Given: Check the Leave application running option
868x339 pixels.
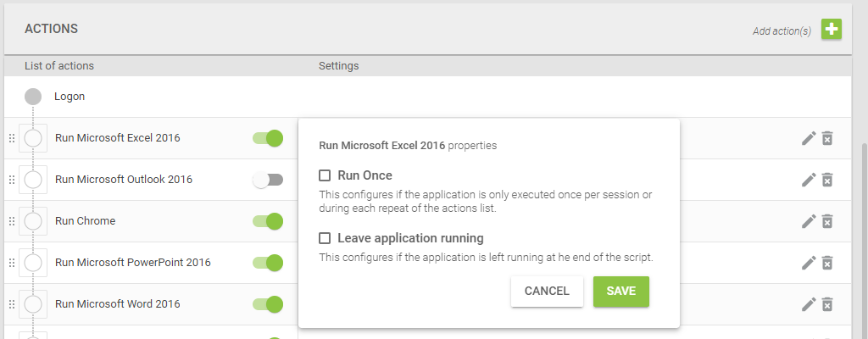Looking at the screenshot, I should point(325,238).
